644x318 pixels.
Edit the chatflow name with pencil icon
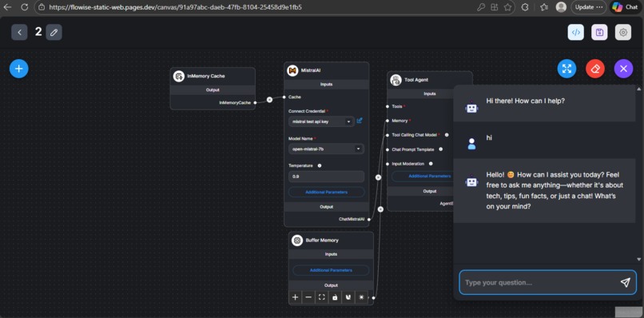[x=54, y=32]
